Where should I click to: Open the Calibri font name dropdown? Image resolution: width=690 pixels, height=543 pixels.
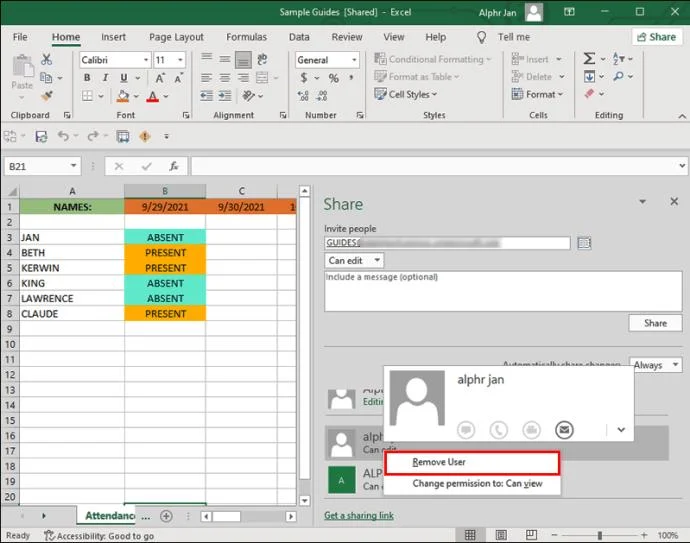146,59
